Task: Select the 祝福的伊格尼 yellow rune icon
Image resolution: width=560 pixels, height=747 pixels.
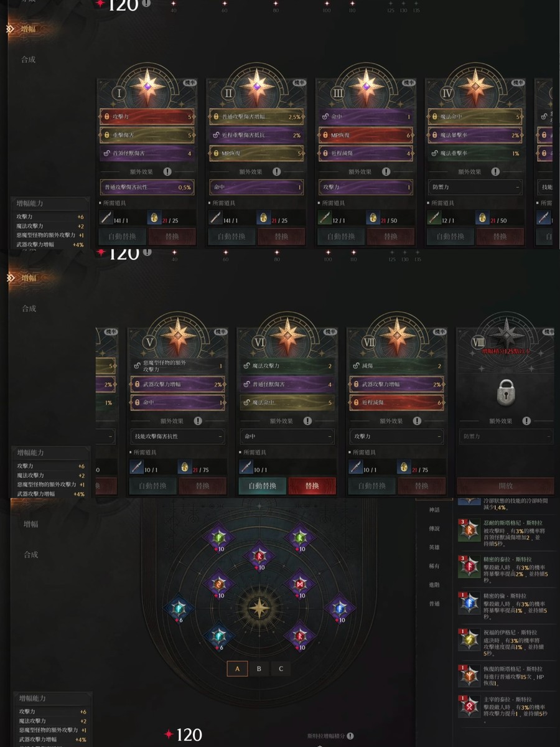Action: click(469, 639)
